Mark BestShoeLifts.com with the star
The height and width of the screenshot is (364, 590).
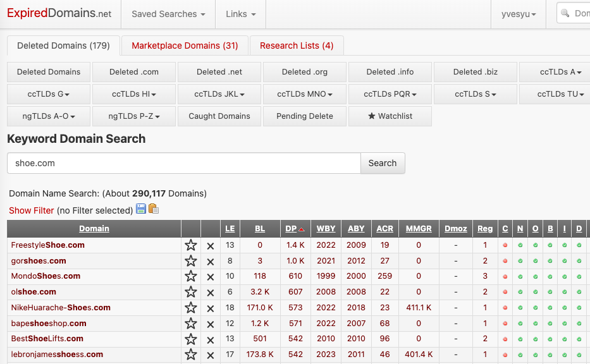tap(191, 339)
